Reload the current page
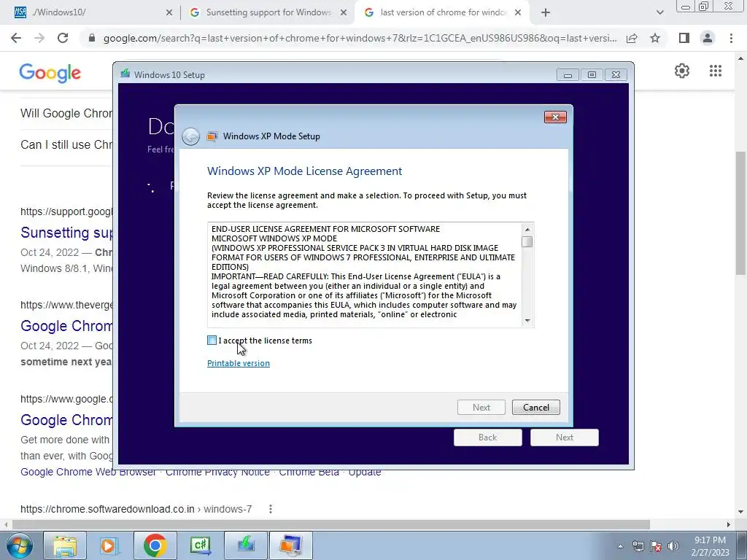 [63, 38]
